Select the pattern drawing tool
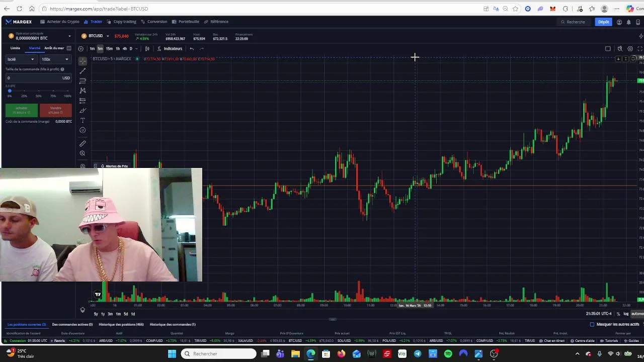Viewport: 644px width, 362px height. (83, 90)
